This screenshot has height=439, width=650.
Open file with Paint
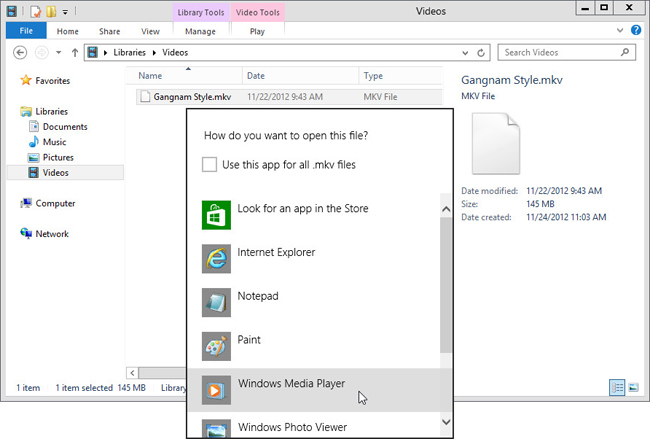coord(314,346)
